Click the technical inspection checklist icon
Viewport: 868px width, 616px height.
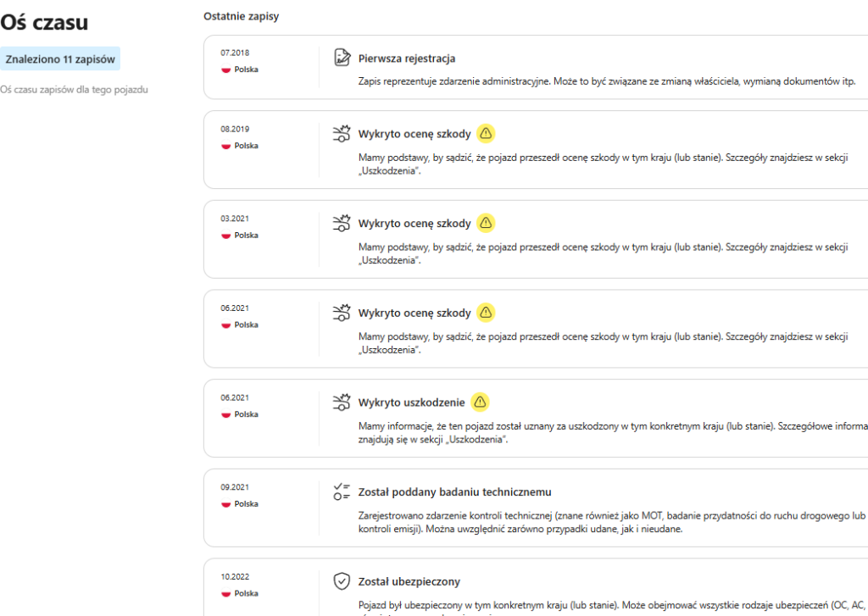342,491
